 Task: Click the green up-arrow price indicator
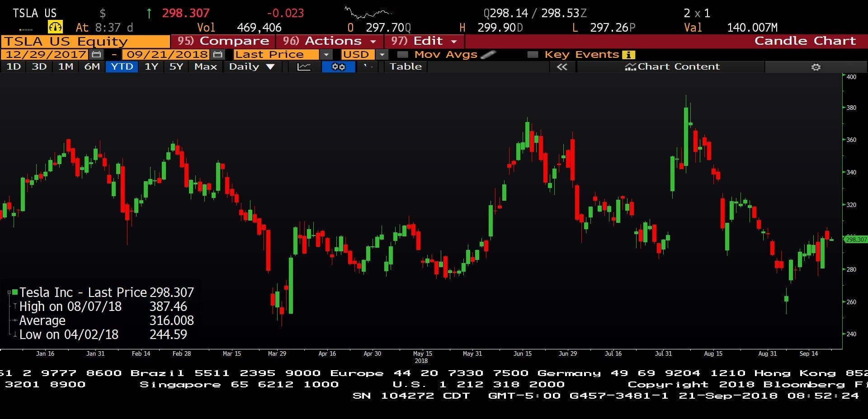[x=149, y=13]
